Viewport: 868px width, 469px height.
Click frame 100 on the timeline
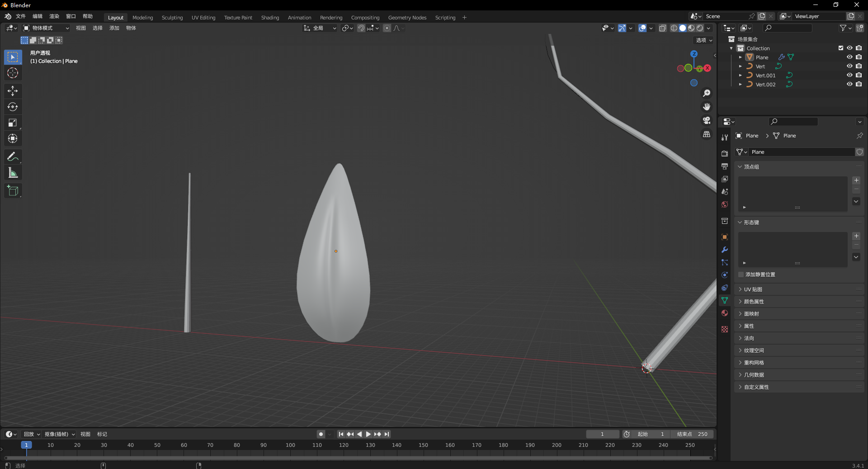pos(290,445)
